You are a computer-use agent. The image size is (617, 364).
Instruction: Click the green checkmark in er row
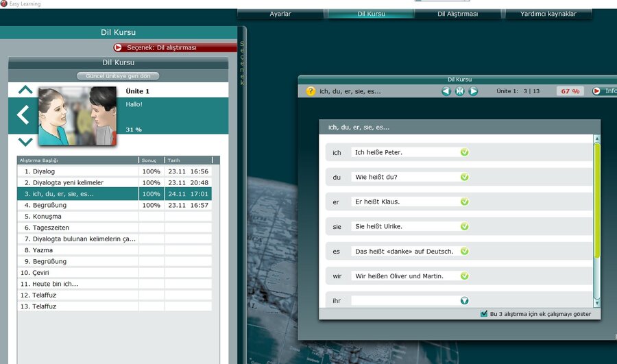pyautogui.click(x=464, y=202)
